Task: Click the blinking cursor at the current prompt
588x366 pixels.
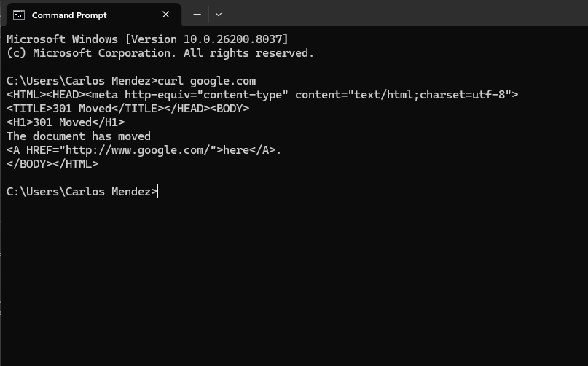Action: [x=158, y=192]
